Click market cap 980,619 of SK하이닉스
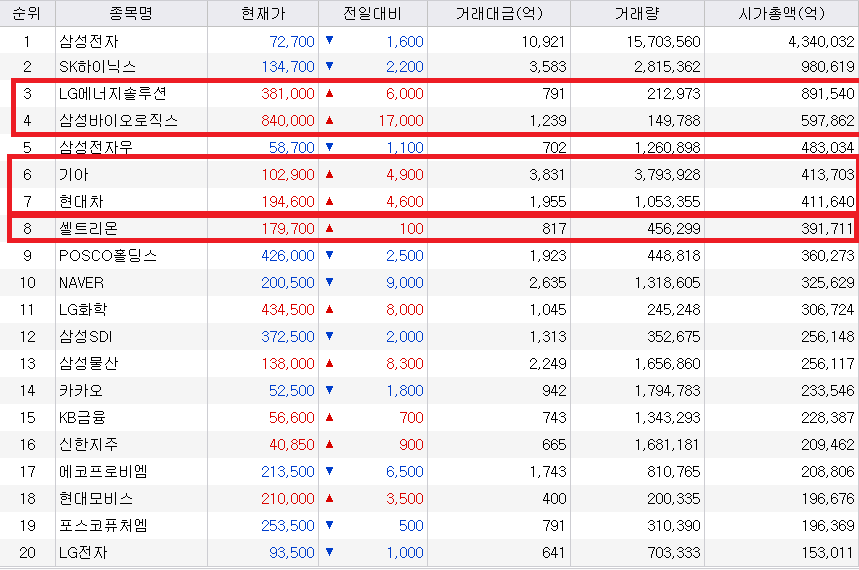Image resolution: width=859 pixels, height=570 pixels. [828, 67]
